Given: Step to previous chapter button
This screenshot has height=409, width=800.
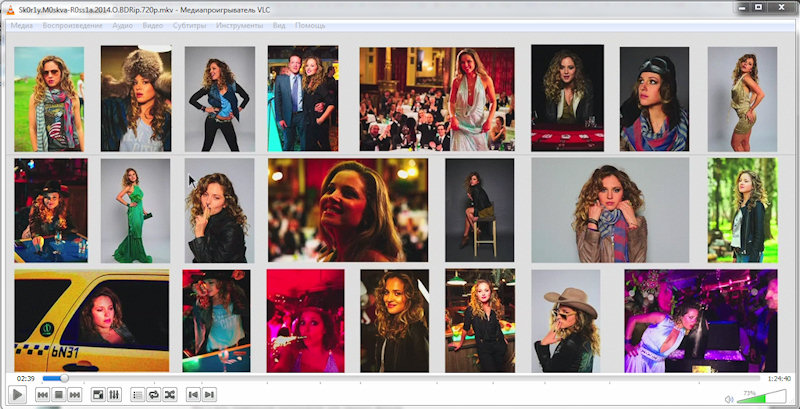Looking at the screenshot, I should [x=193, y=395].
